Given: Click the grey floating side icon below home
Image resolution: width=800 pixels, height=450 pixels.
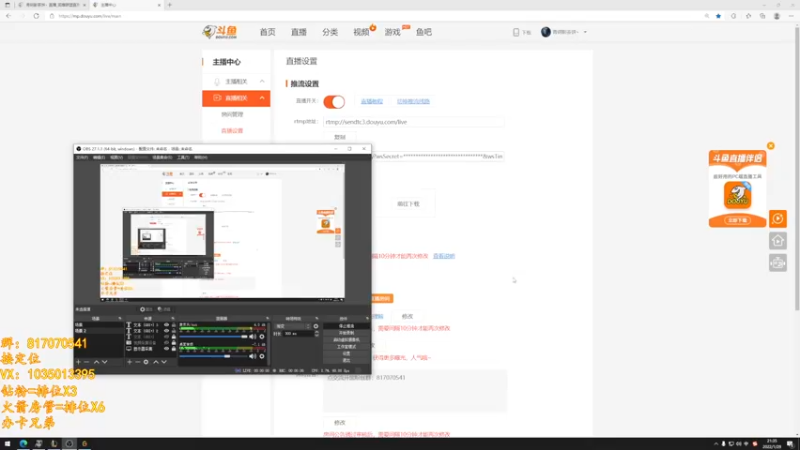Looking at the screenshot, I should pos(778,263).
